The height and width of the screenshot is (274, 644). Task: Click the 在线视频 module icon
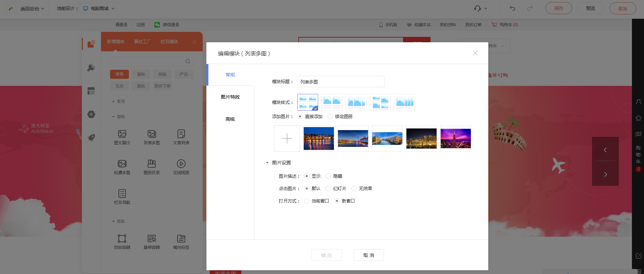point(181,164)
